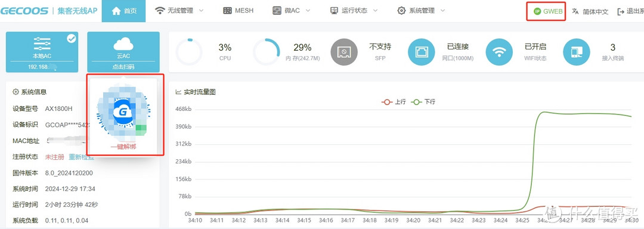Click the monitor icon beside 运行状态
Viewport: 644px width, 229px height.
pos(335,11)
